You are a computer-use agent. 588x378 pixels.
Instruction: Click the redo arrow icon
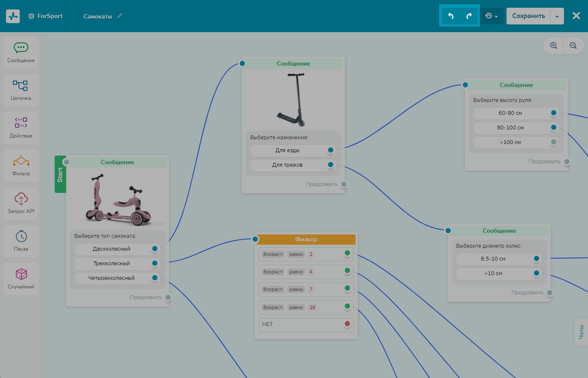469,16
